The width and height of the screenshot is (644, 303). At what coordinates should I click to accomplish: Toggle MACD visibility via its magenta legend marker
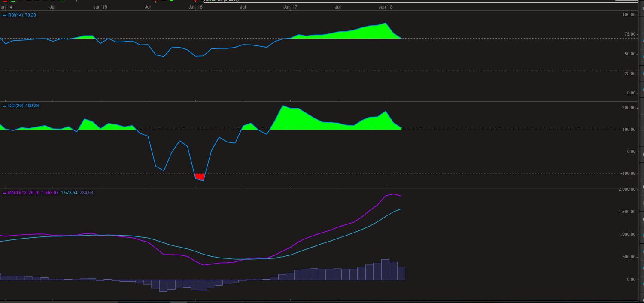4,193
